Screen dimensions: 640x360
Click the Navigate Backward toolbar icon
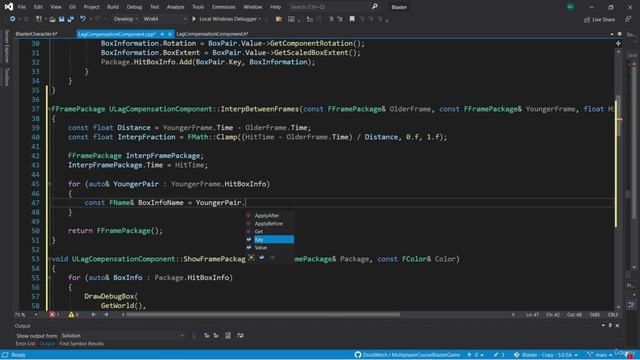pos(13,19)
